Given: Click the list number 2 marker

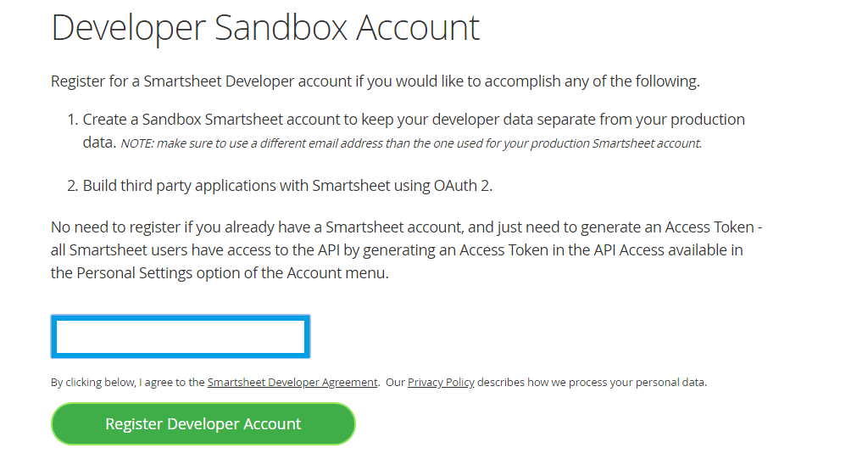Looking at the screenshot, I should (x=72, y=186).
